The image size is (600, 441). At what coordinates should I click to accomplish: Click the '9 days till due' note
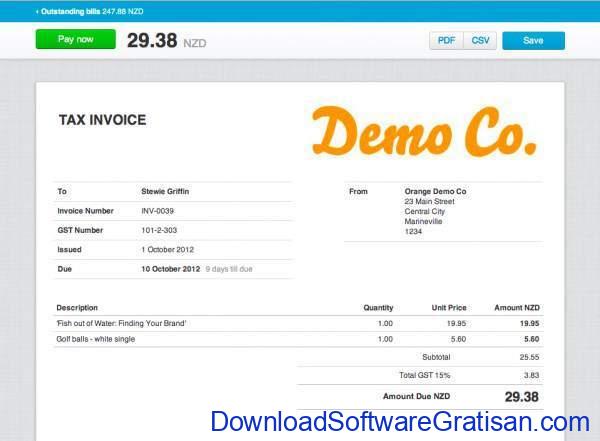(x=229, y=269)
